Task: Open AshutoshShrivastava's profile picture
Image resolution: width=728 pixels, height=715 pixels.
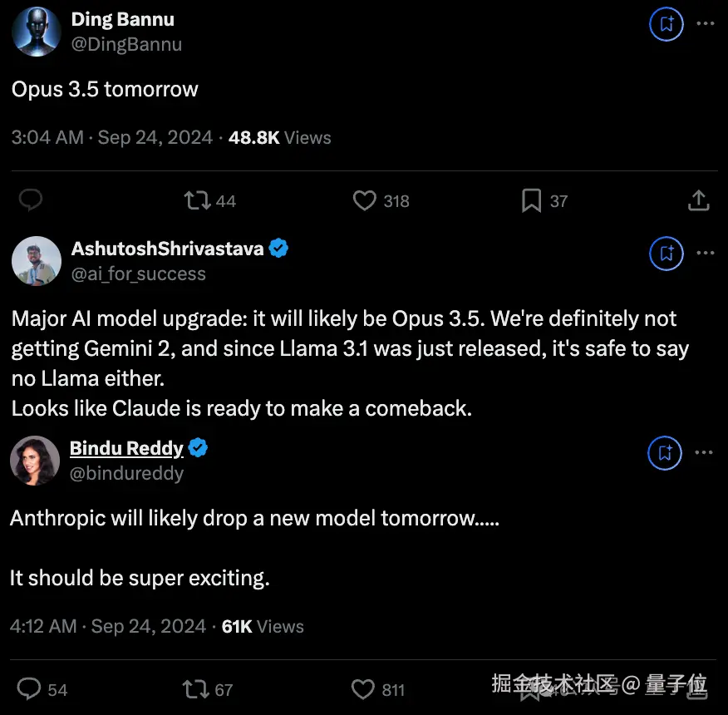Action: coord(37,261)
